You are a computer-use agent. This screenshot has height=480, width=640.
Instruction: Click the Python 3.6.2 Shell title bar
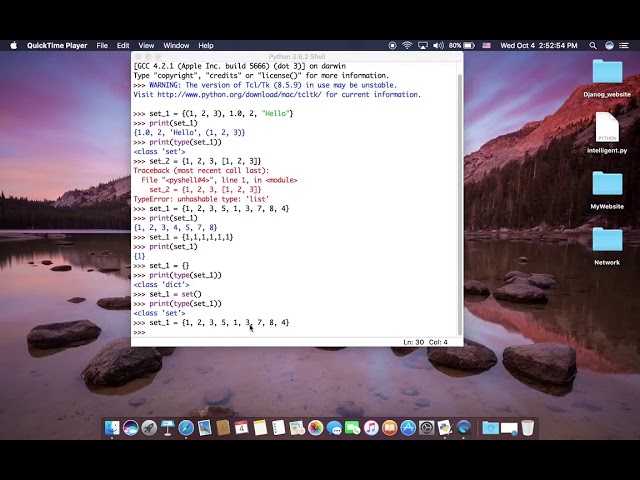pos(297,56)
